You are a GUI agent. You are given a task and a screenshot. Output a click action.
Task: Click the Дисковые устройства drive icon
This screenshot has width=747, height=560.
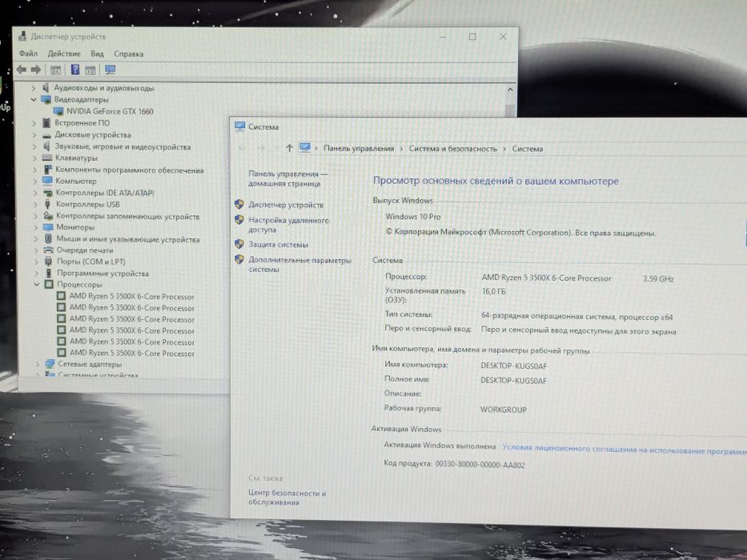point(46,135)
